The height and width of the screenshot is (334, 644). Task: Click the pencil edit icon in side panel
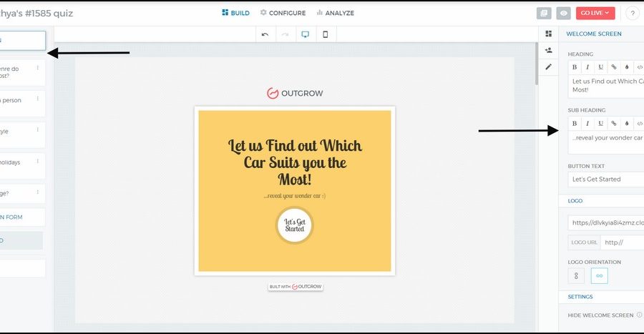[549, 67]
